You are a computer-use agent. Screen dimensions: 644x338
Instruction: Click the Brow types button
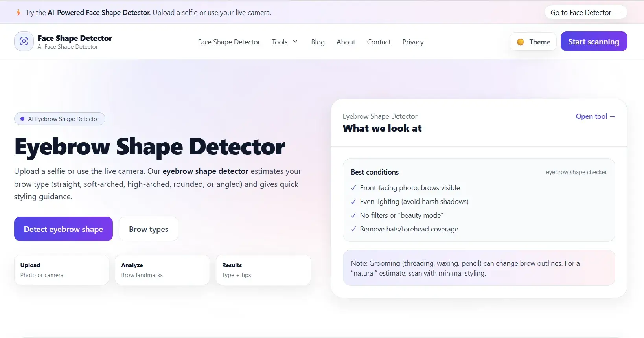(149, 229)
